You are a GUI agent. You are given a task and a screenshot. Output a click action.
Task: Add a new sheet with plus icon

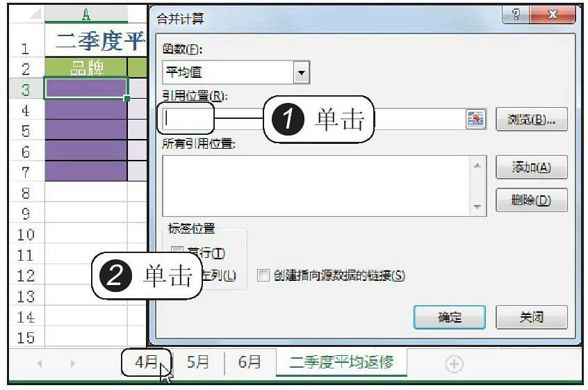click(454, 363)
